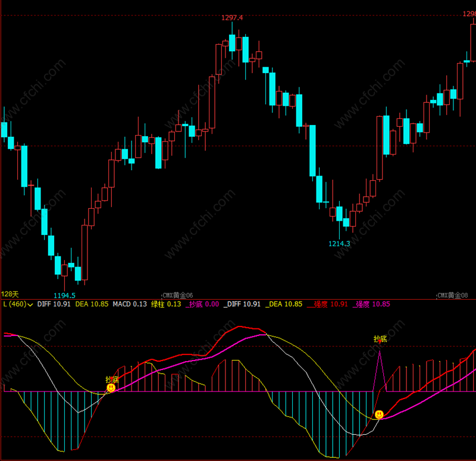Click the magenta _抄底 0.00 value
This screenshot has height=461, width=476.
202,304
